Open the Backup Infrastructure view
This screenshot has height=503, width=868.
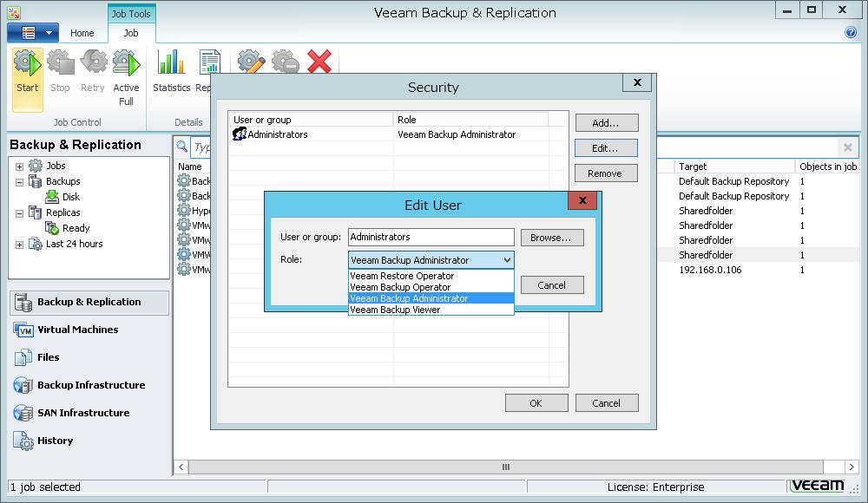coord(89,385)
